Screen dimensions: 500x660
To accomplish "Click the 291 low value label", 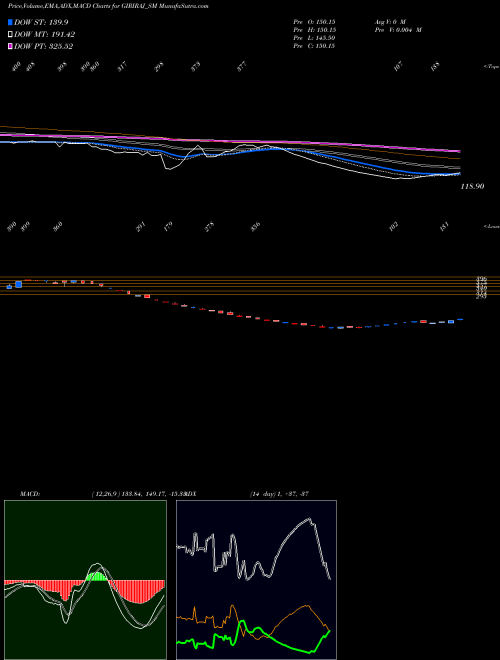I will click(x=141, y=226).
